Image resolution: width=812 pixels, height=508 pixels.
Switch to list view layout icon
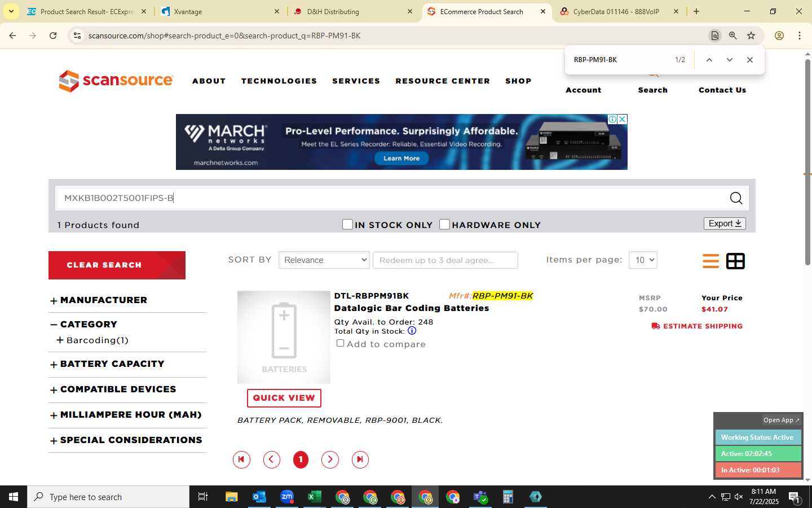pyautogui.click(x=710, y=261)
